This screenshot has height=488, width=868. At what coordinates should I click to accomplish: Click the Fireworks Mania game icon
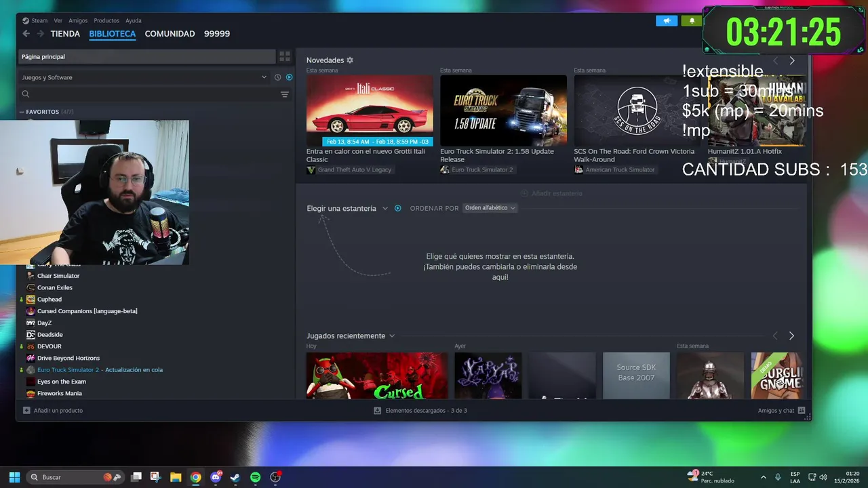(31, 393)
